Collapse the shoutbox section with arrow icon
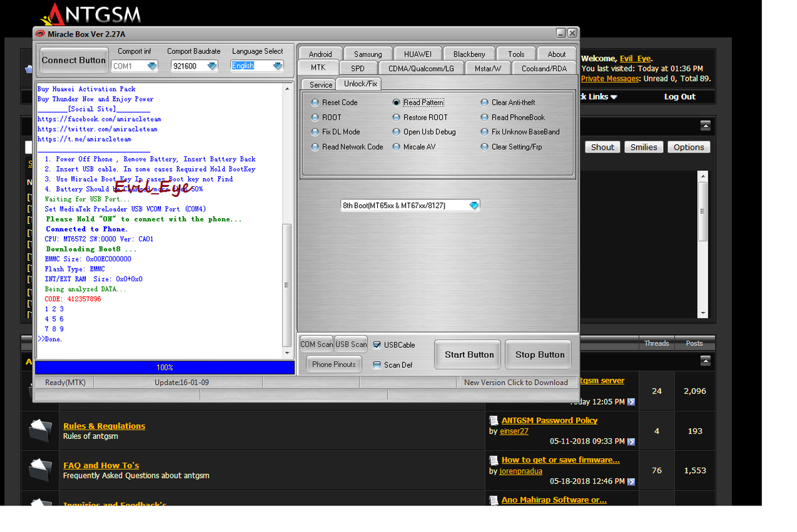The width and height of the screenshot is (797, 532). [705, 126]
